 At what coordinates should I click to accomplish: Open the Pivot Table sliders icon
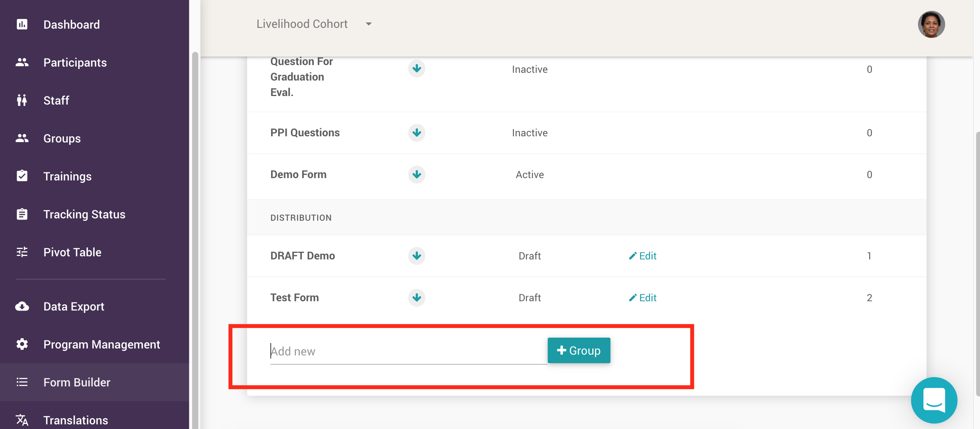pyautogui.click(x=22, y=252)
